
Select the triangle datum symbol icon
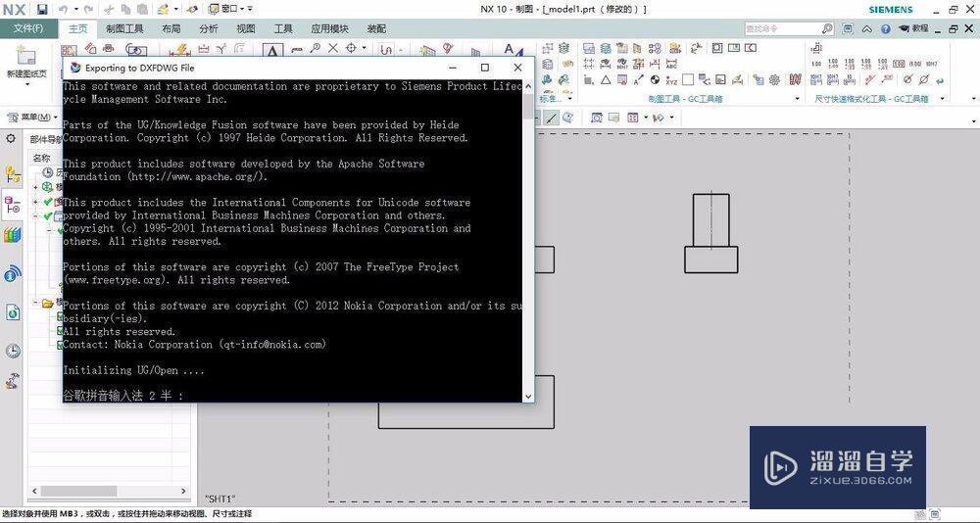point(606,80)
